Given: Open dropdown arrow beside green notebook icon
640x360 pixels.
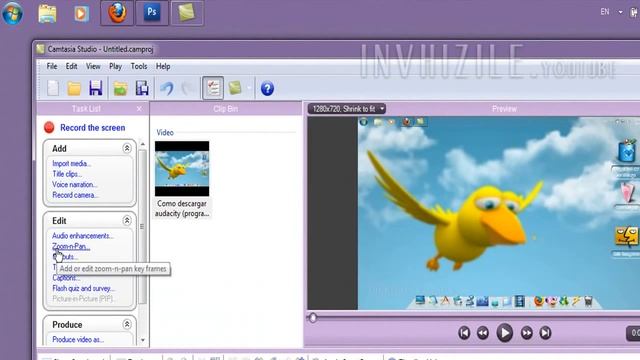Looking at the screenshot, I should pos(248,88).
